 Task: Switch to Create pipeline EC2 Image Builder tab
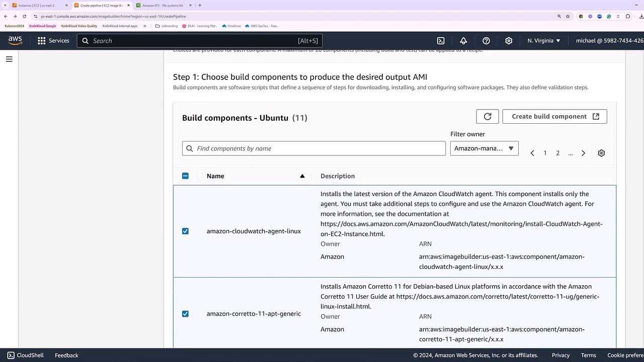tap(102, 6)
